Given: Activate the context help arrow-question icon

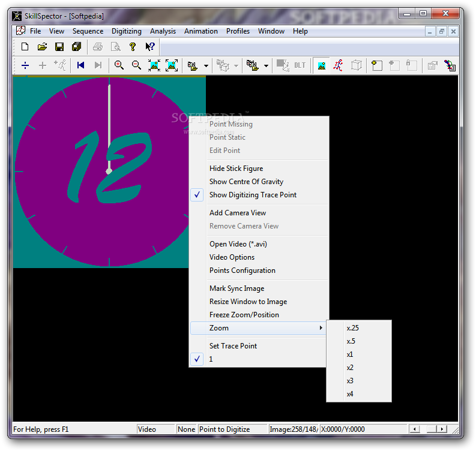Looking at the screenshot, I should coord(150,47).
